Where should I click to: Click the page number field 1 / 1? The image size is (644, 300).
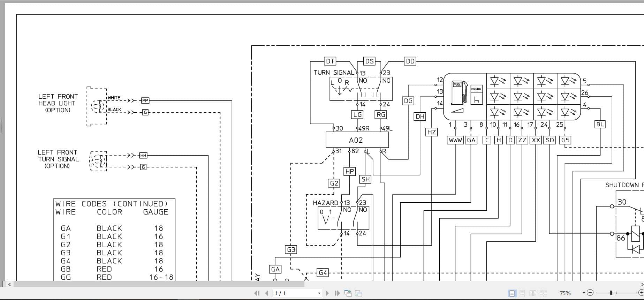click(295, 293)
